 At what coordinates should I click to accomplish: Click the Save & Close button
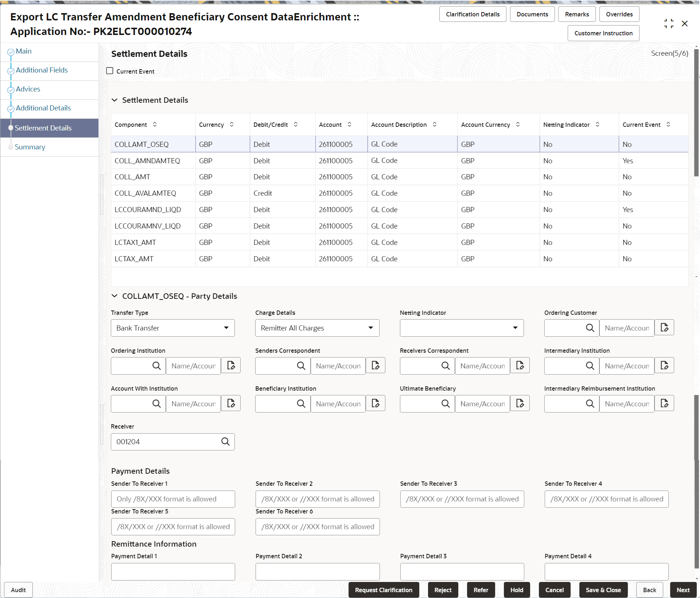pyautogui.click(x=603, y=590)
